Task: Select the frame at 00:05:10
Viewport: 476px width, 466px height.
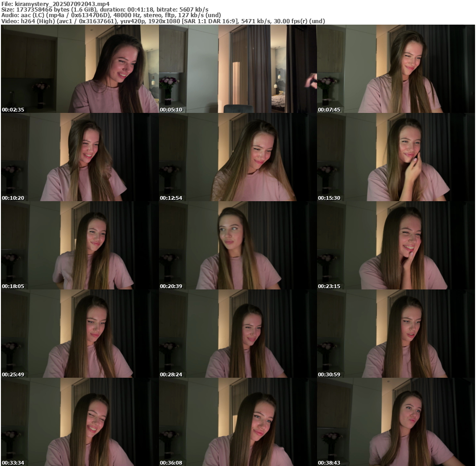Action: pos(238,69)
